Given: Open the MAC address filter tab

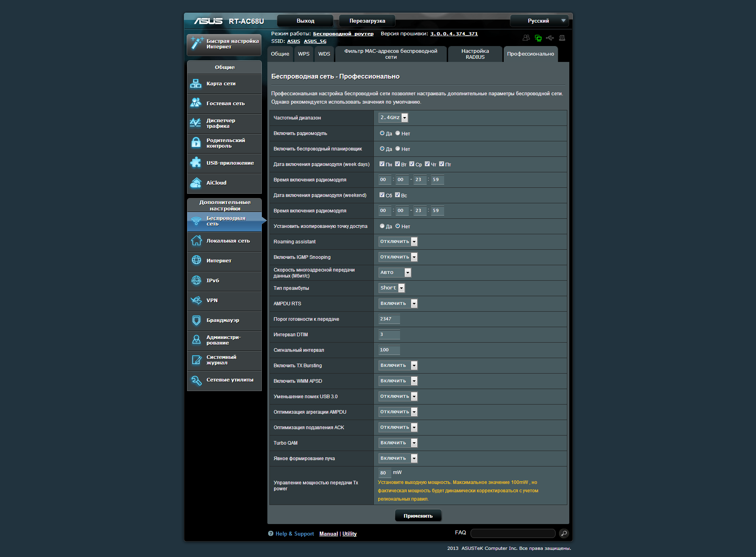Looking at the screenshot, I should [391, 54].
